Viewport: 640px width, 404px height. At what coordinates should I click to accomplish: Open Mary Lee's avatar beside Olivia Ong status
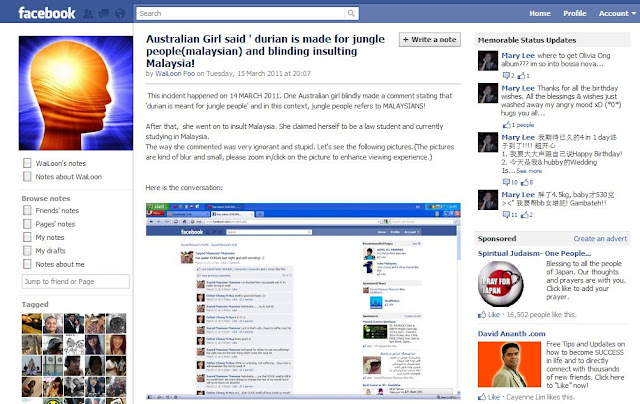tap(488, 61)
